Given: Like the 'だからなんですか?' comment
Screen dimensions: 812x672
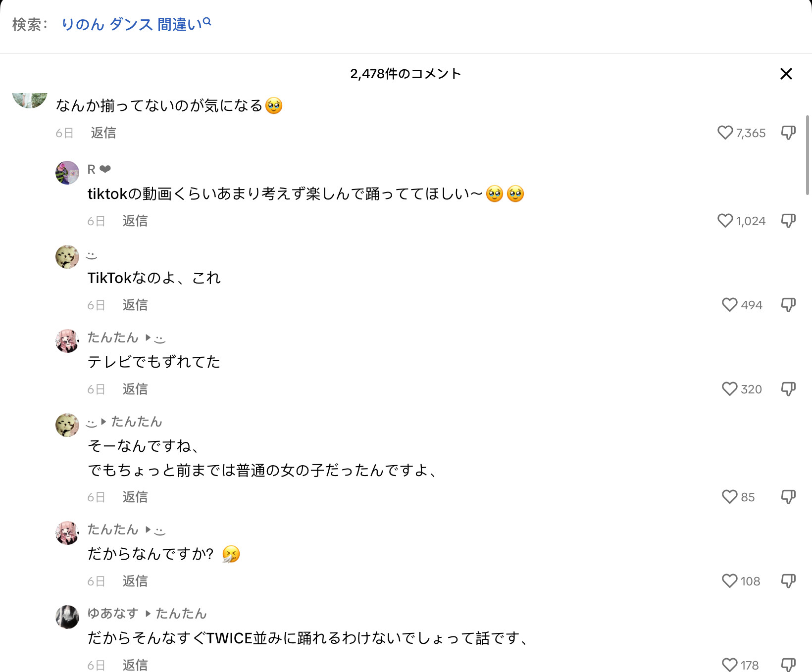Looking at the screenshot, I should (x=729, y=581).
